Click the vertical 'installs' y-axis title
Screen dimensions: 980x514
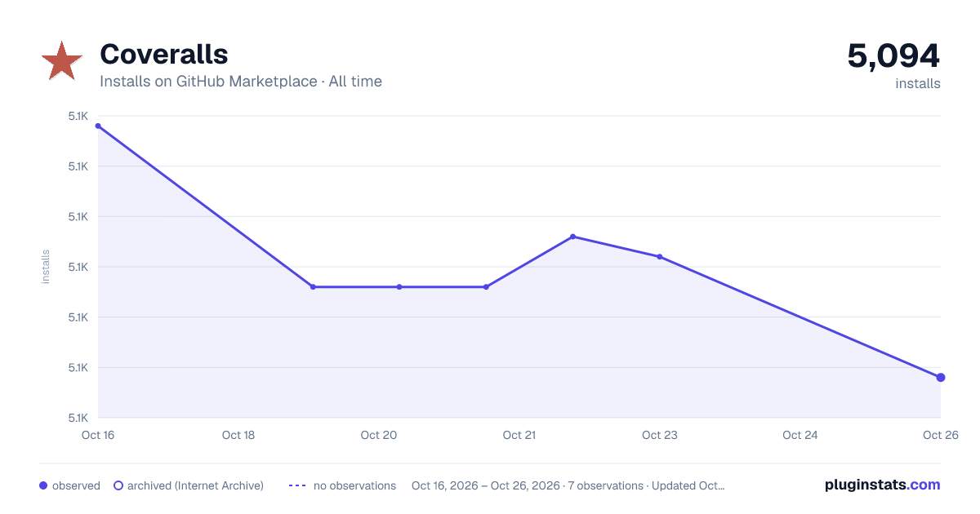tap(46, 267)
